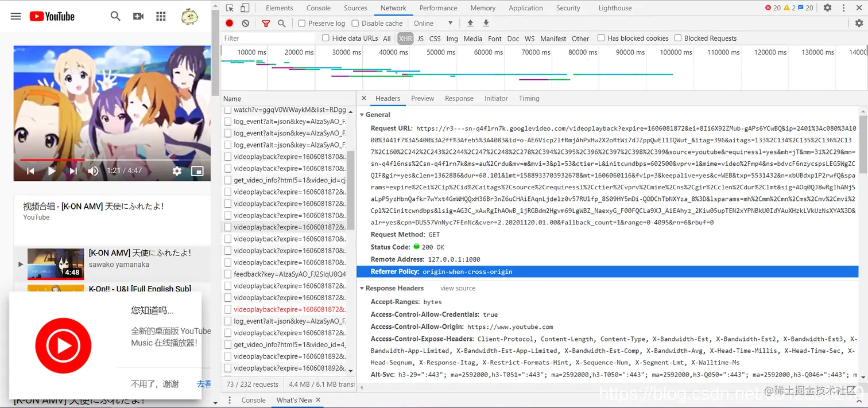Open the Performance panel
This screenshot has height=408, width=868.
(438, 8)
